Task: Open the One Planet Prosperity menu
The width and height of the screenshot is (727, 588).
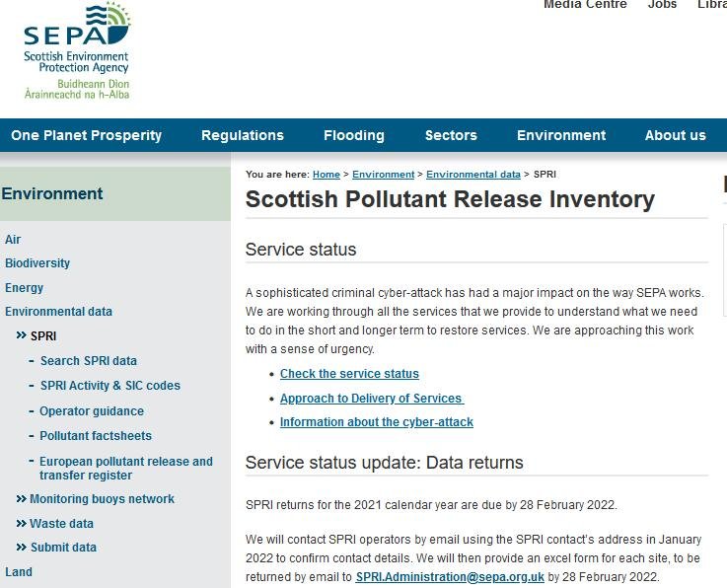Action: (x=86, y=135)
